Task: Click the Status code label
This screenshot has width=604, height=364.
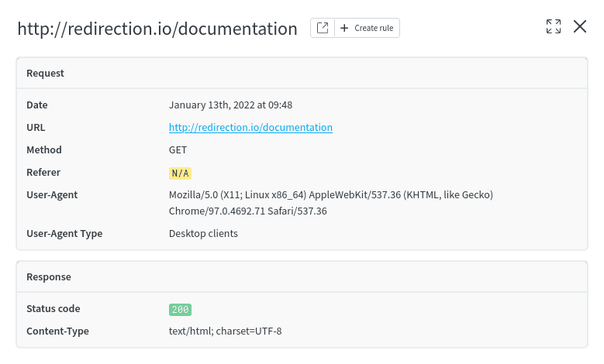Action: (x=53, y=308)
